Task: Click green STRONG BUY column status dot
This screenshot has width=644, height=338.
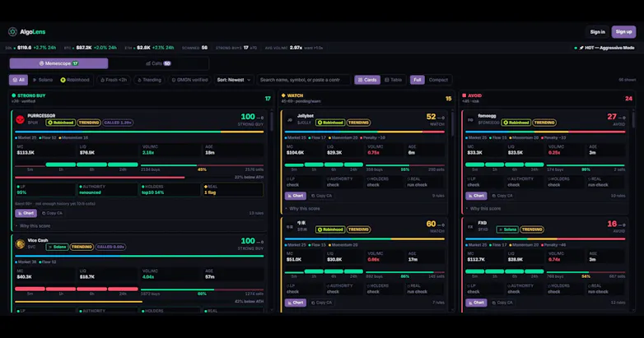Action: (x=13, y=95)
